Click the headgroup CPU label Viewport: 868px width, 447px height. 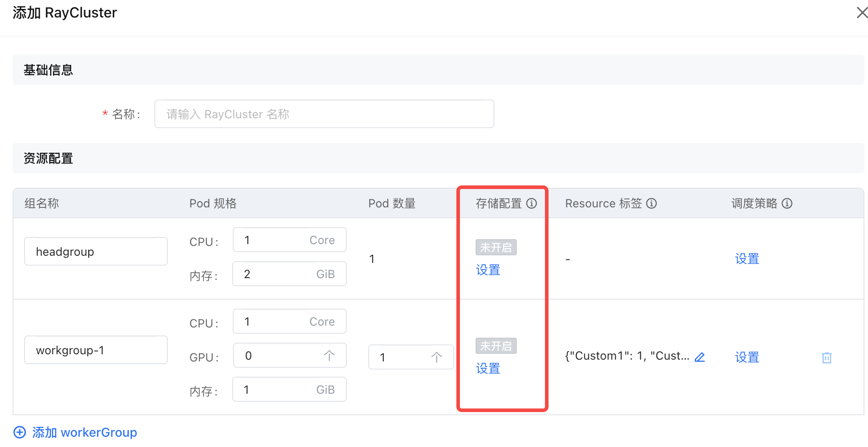[x=204, y=242]
